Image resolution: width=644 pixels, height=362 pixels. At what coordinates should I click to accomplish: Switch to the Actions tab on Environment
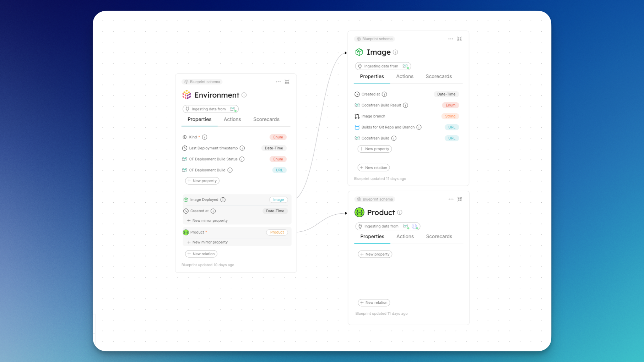(232, 119)
